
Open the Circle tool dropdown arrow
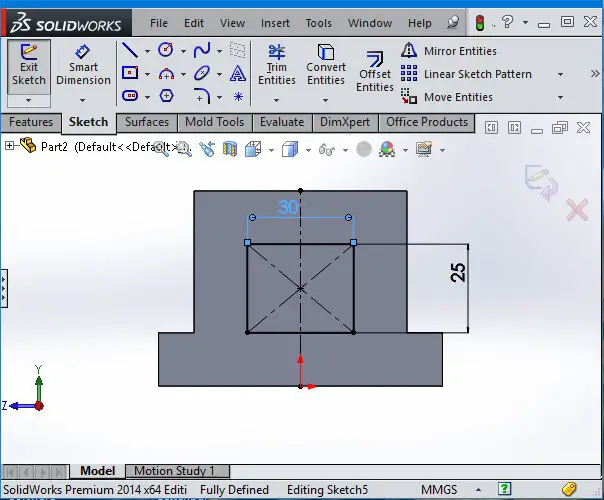[183, 51]
